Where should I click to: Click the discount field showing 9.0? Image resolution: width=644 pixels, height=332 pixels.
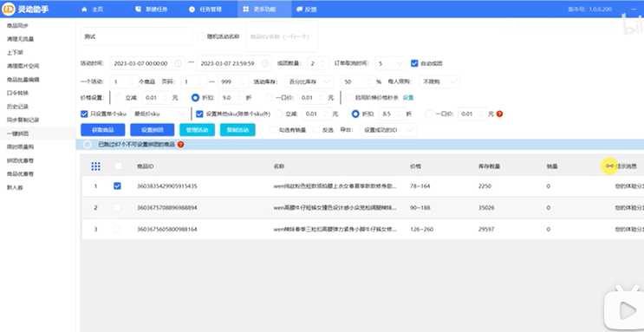(x=231, y=98)
